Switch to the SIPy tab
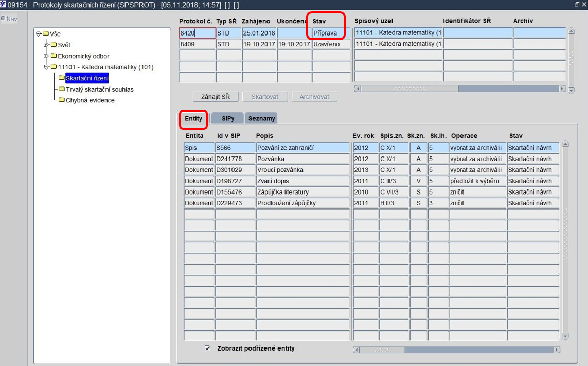 point(227,118)
